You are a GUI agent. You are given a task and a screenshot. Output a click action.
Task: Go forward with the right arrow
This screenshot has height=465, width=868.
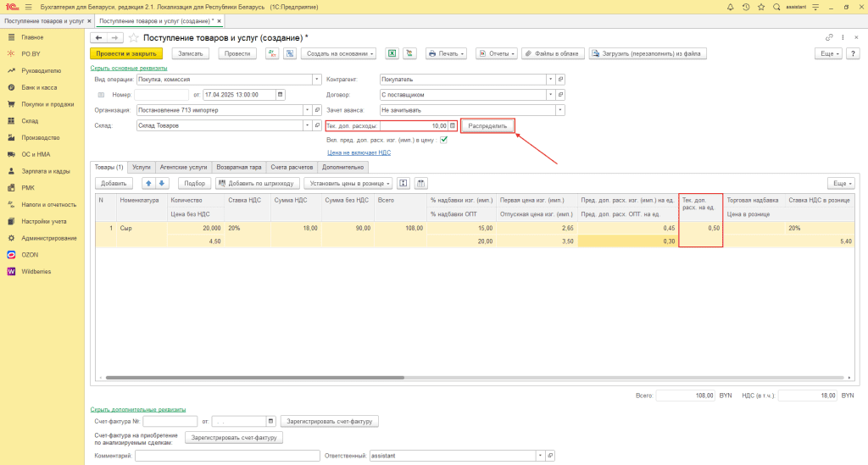pyautogui.click(x=114, y=37)
